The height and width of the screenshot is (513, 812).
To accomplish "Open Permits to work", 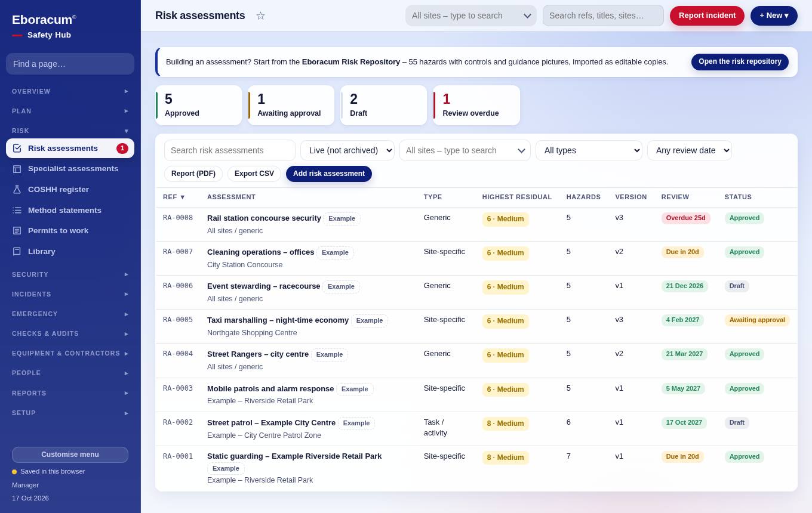I will [x=70, y=231].
